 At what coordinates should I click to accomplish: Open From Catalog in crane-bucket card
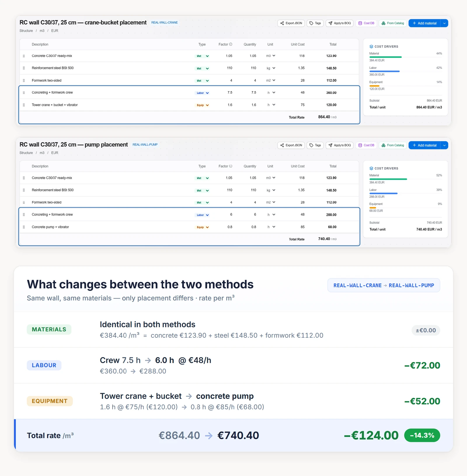point(393,23)
